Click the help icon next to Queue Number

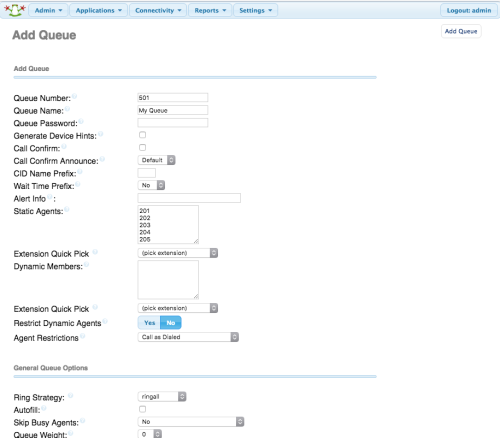(74, 96)
